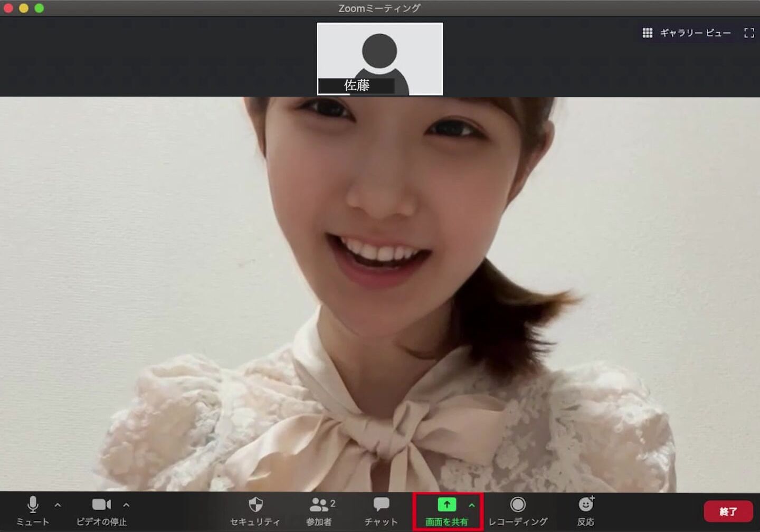Open the セキュリティ shield icon

pyautogui.click(x=255, y=505)
